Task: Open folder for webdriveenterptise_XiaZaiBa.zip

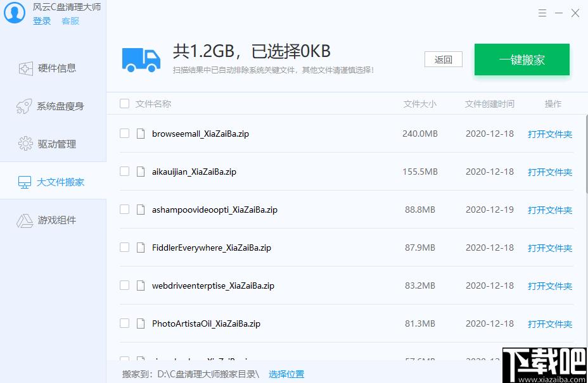Action: 550,286
